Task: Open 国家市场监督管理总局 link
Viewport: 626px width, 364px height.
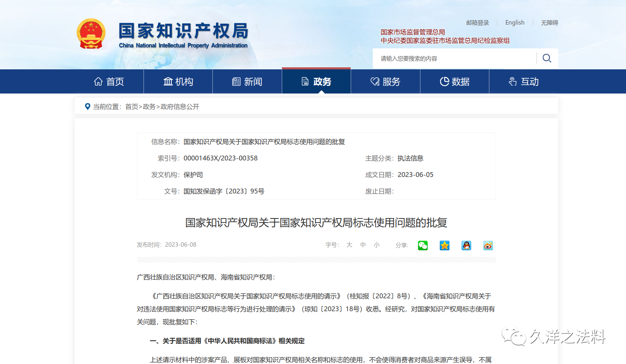Action: tap(413, 32)
